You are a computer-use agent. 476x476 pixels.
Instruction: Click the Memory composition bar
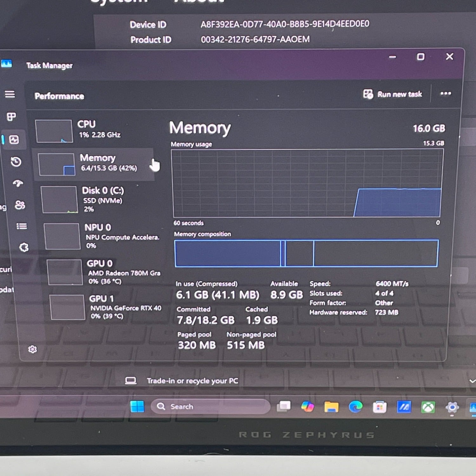click(306, 253)
